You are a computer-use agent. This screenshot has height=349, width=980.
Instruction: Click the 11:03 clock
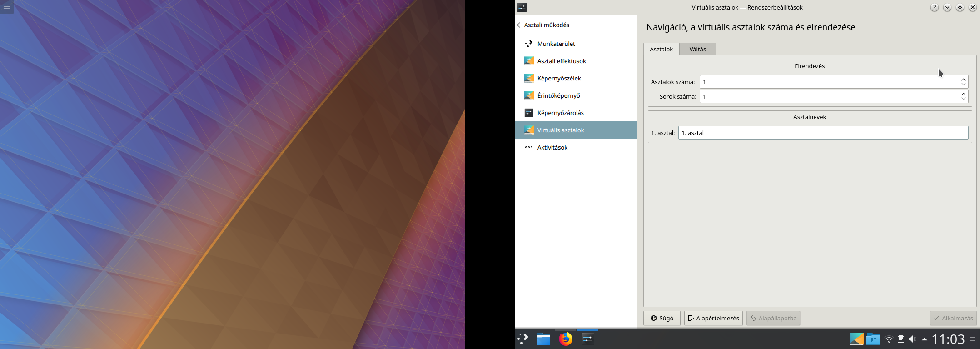[948, 339]
